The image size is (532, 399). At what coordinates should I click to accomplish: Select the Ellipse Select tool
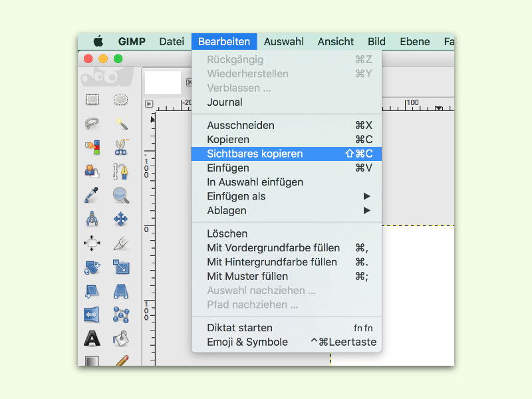coord(120,100)
